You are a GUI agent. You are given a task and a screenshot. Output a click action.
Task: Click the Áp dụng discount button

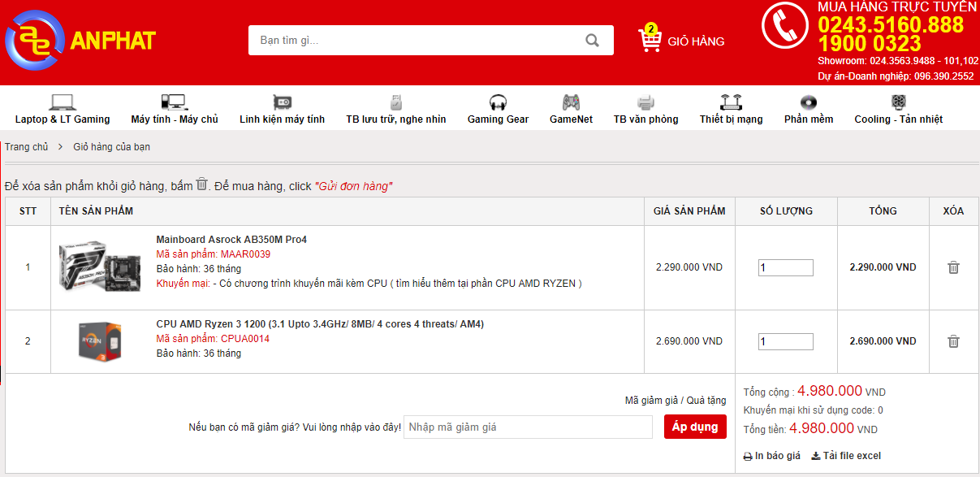695,427
